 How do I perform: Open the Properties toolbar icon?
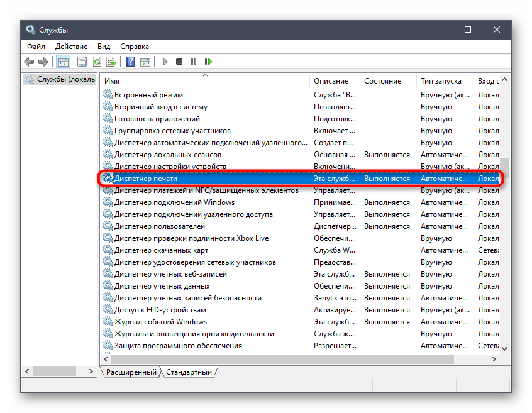82,62
